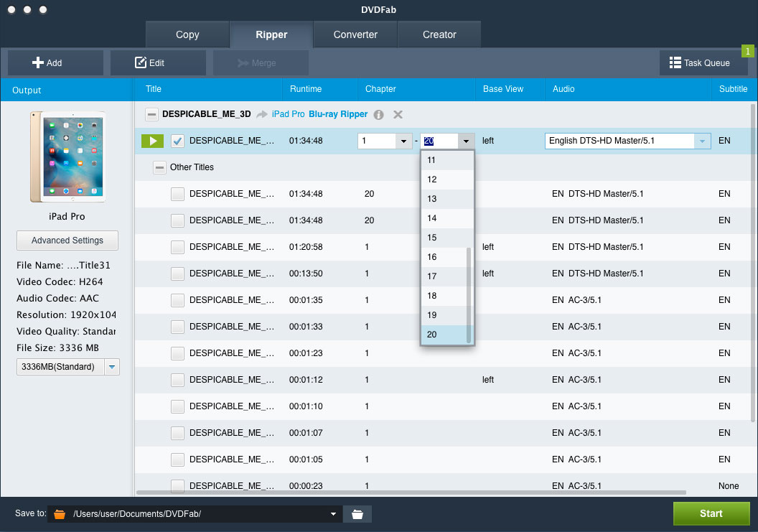Click the iPad Pro device thumbnail
Screen dimensions: 758x532
pos(67,157)
